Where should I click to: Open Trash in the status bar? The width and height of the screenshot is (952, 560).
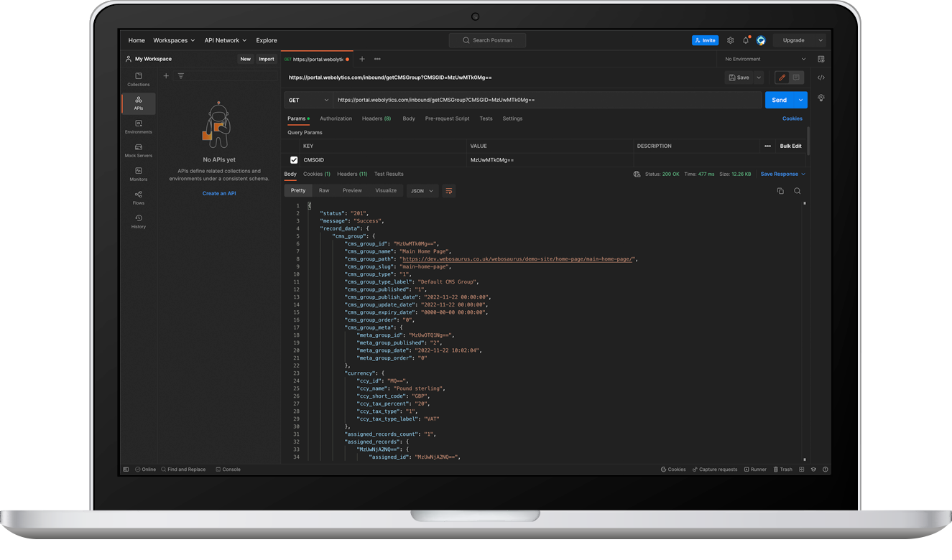coord(783,470)
